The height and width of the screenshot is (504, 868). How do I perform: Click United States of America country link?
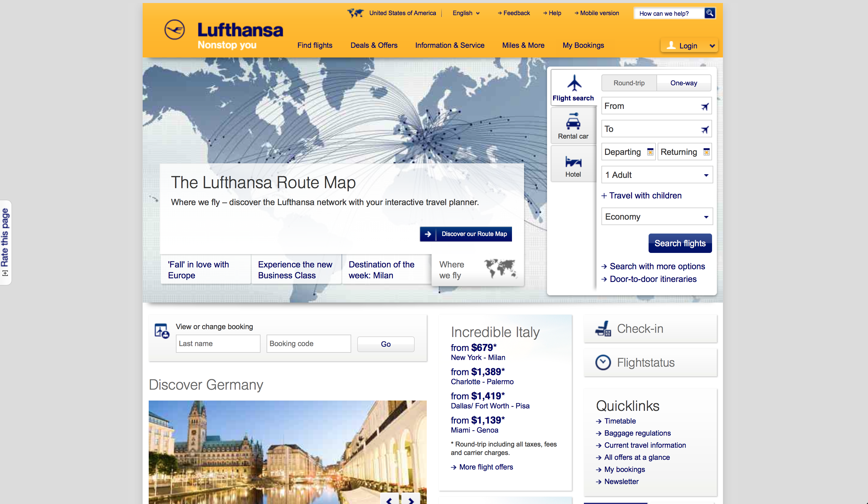(402, 13)
